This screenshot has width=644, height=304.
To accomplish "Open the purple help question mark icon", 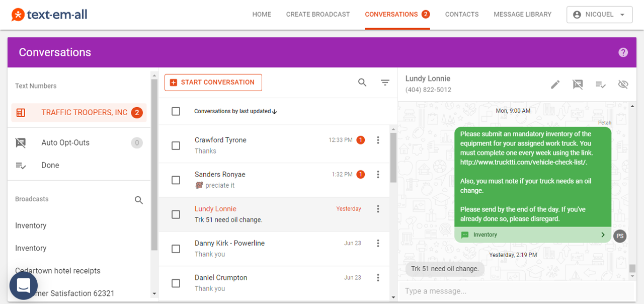I will click(x=623, y=52).
